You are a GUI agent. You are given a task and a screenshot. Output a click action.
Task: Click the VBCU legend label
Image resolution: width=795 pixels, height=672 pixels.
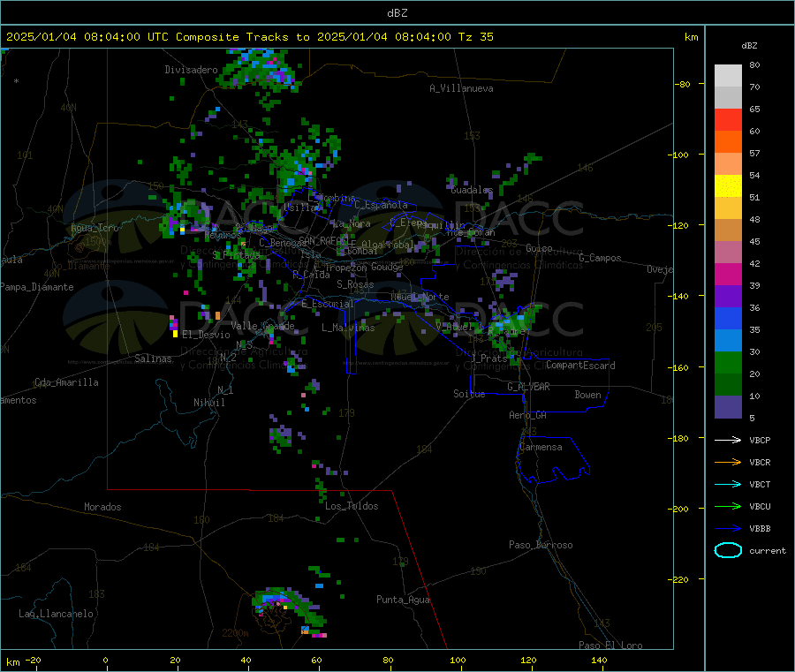pos(760,506)
